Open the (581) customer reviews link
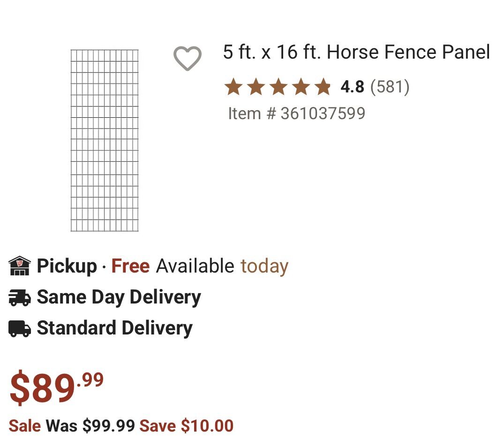 click(x=390, y=86)
